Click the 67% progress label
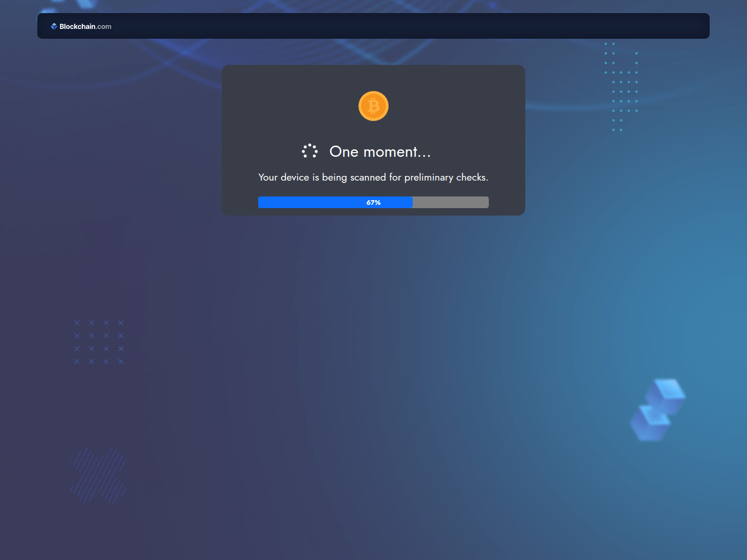 (373, 203)
